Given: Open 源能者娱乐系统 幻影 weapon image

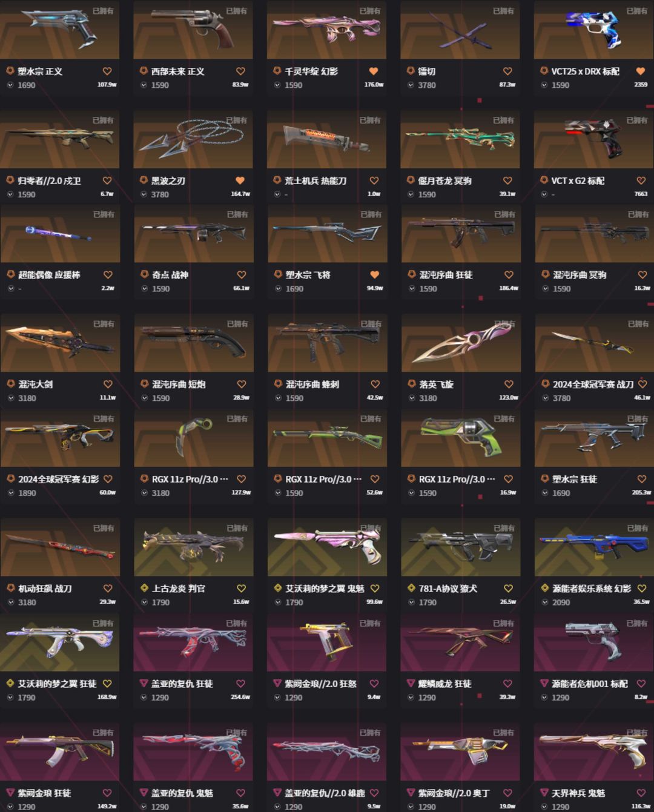Looking at the screenshot, I should (594, 547).
